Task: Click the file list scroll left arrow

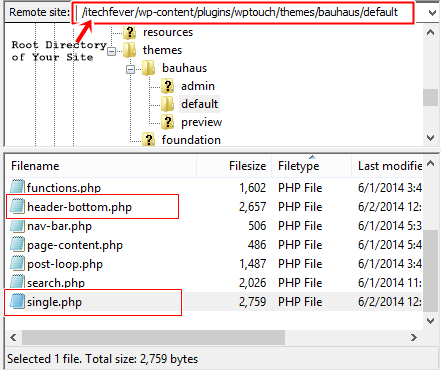Action: [x=13, y=337]
